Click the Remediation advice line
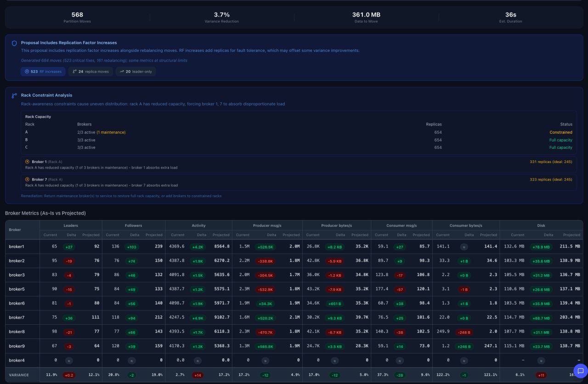Screen dimensions: 588x384 pyautogui.click(x=121, y=196)
